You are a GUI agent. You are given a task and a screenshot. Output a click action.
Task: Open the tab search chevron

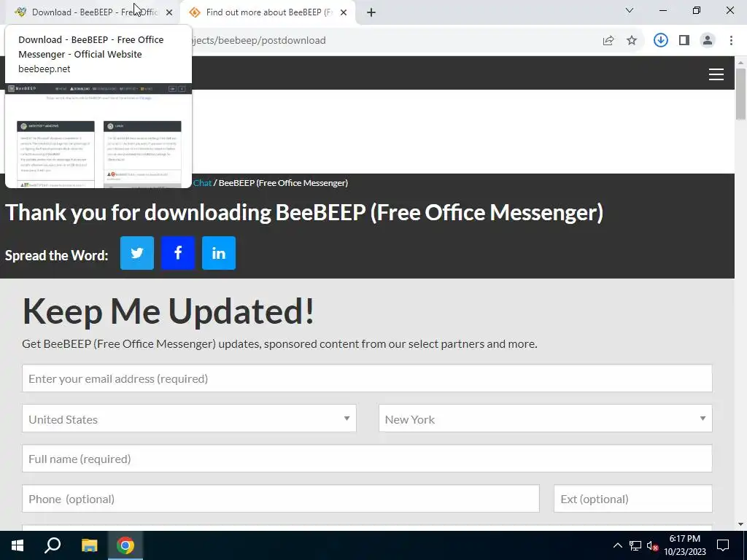(x=630, y=10)
